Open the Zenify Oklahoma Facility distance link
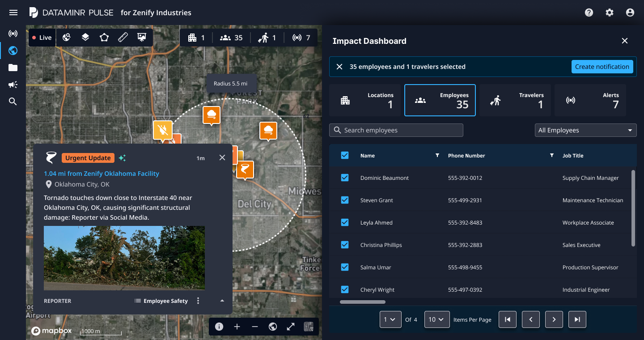 (102, 174)
